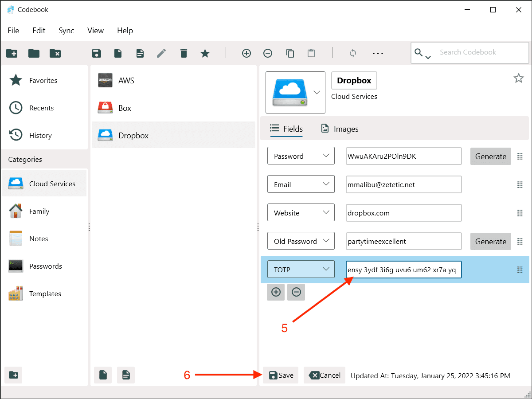Screen dimensions: 532x399
Task: Select the Cloud Services category
Action: tap(44, 184)
